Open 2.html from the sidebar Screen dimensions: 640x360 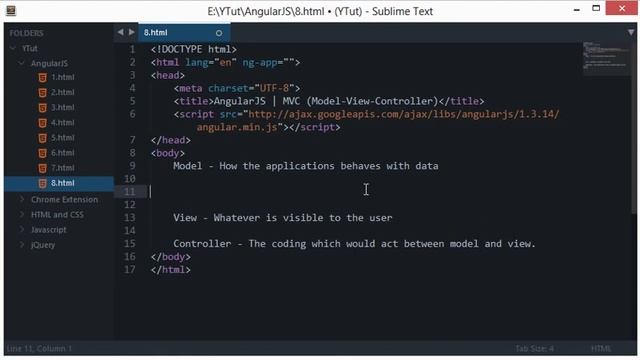point(62,92)
